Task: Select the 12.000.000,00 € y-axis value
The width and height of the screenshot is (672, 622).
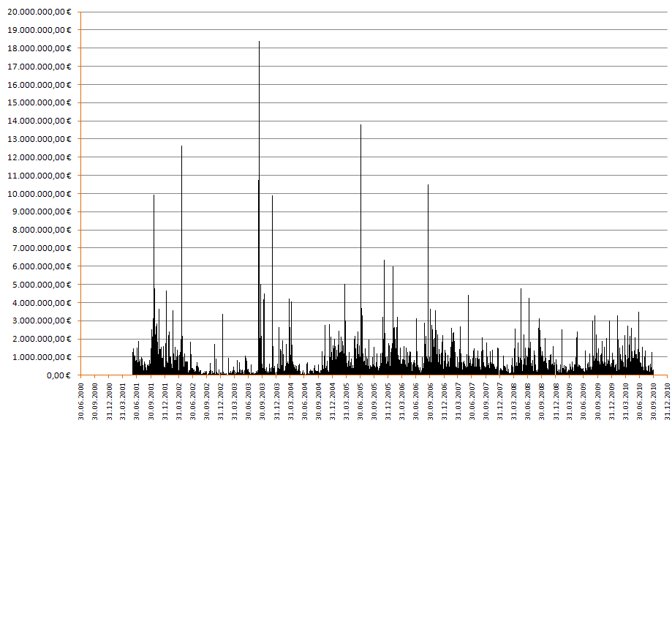Action: [39, 157]
